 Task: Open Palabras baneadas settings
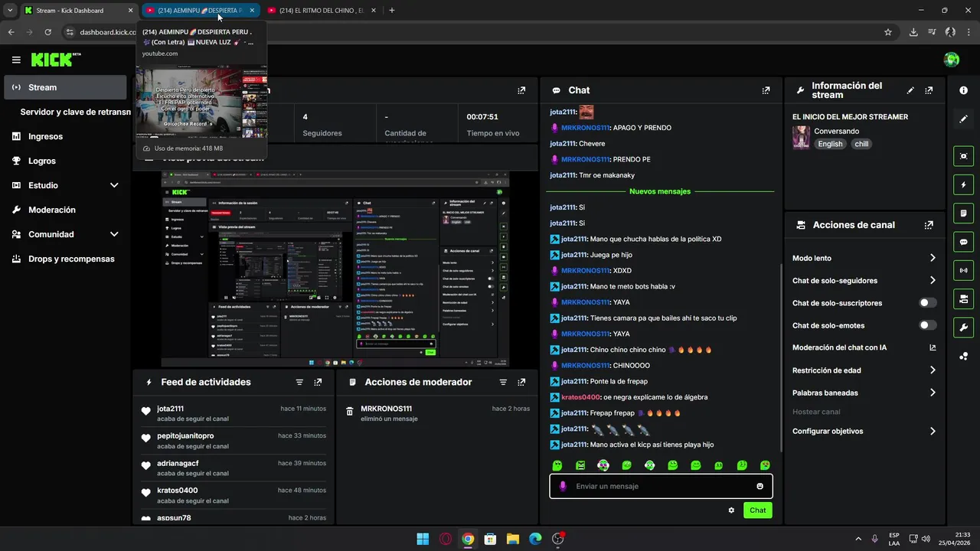pos(864,393)
